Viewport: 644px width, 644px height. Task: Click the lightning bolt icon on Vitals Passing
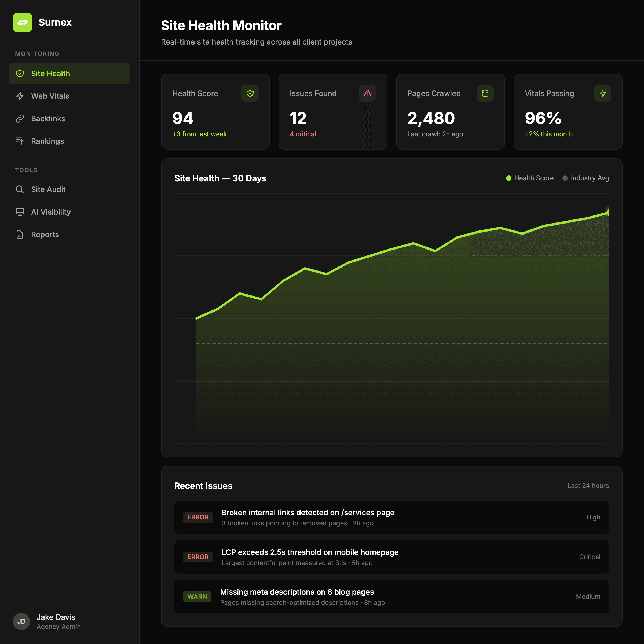tap(602, 93)
